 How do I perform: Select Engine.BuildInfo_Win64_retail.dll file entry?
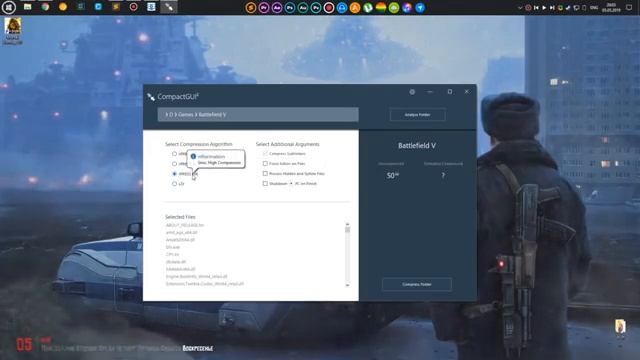click(196, 276)
